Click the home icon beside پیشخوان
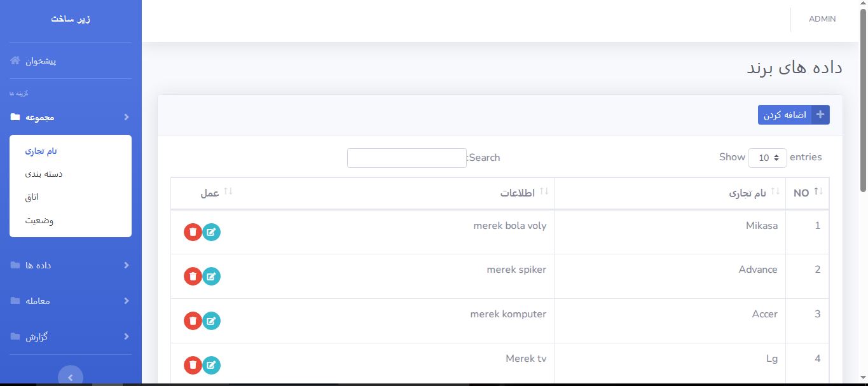Image resolution: width=868 pixels, height=386 pixels. point(15,61)
